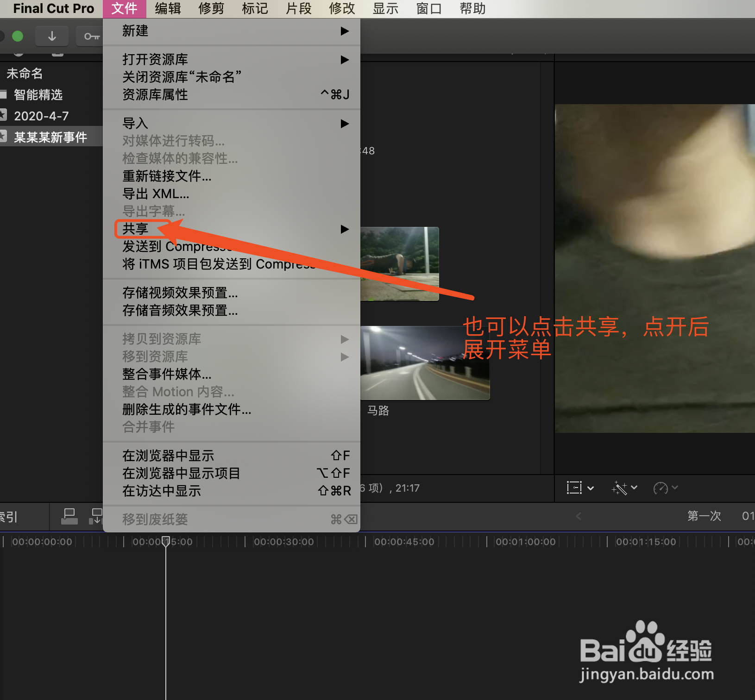Expand the 导入 submenu arrow
The image size is (755, 700).
345,124
